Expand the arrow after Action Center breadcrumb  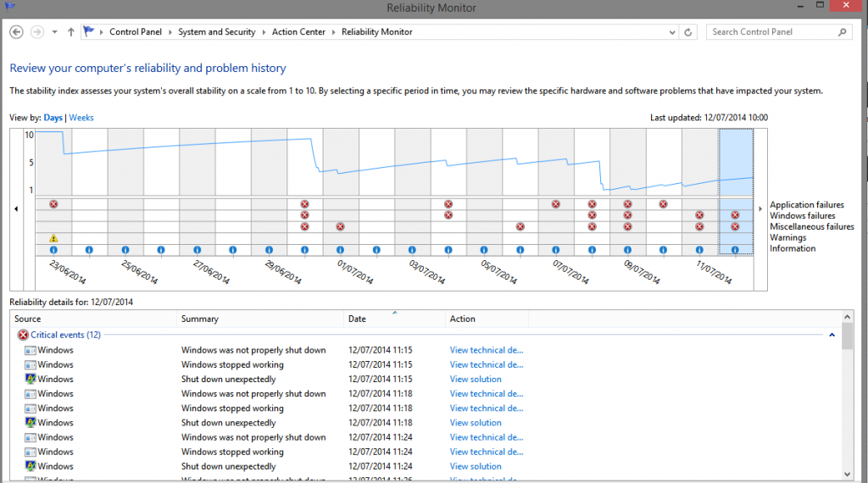point(333,32)
